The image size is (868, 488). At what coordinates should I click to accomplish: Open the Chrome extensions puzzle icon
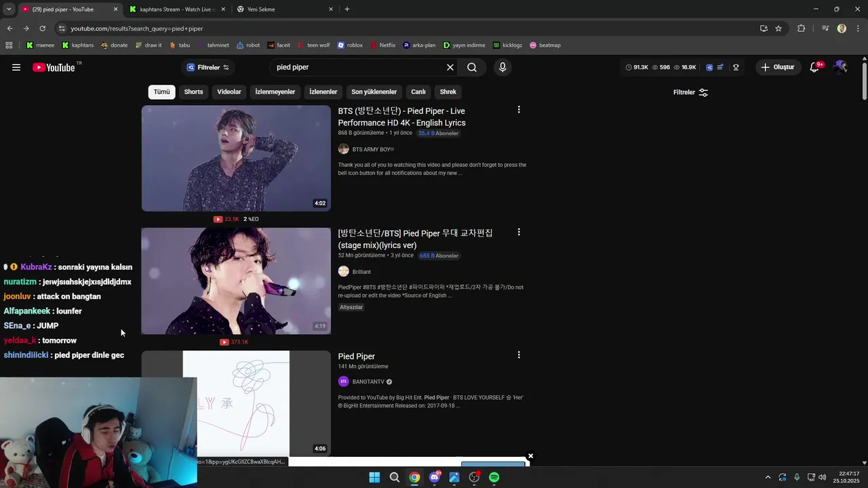click(801, 28)
